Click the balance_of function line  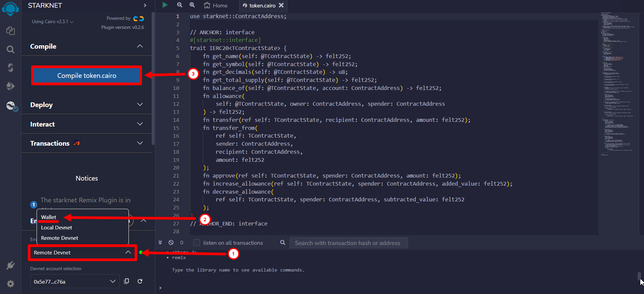click(x=322, y=88)
